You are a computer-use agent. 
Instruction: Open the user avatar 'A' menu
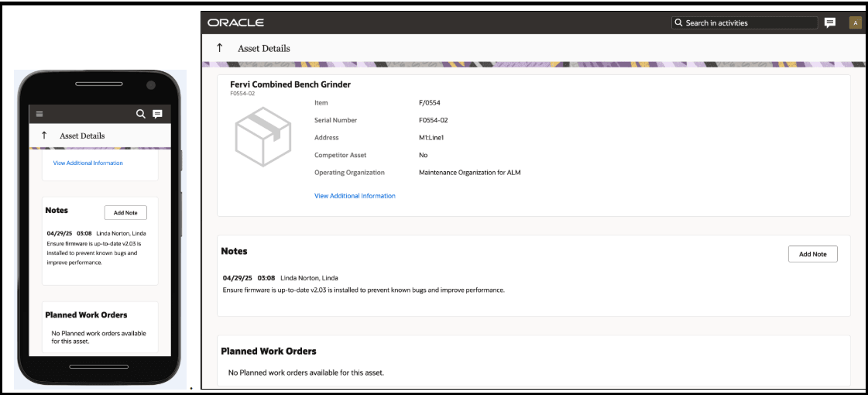tap(856, 22)
